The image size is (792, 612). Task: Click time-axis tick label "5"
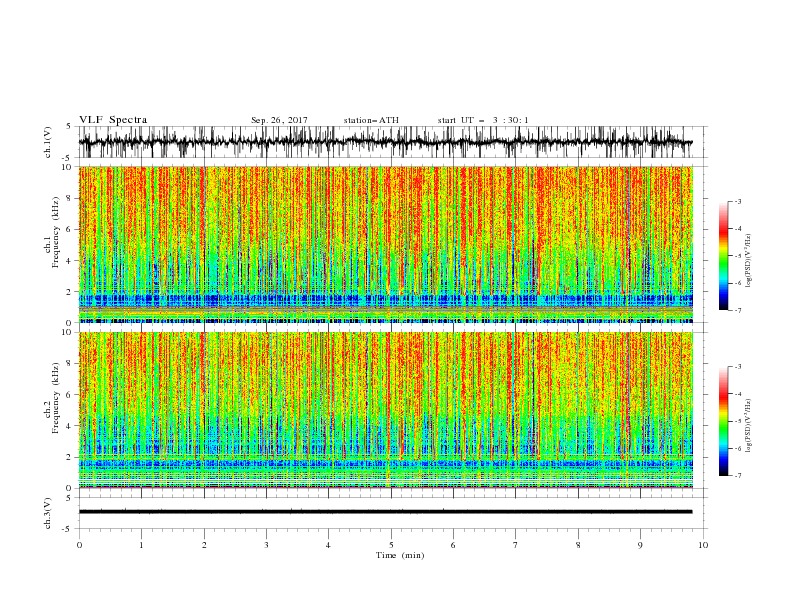391,545
